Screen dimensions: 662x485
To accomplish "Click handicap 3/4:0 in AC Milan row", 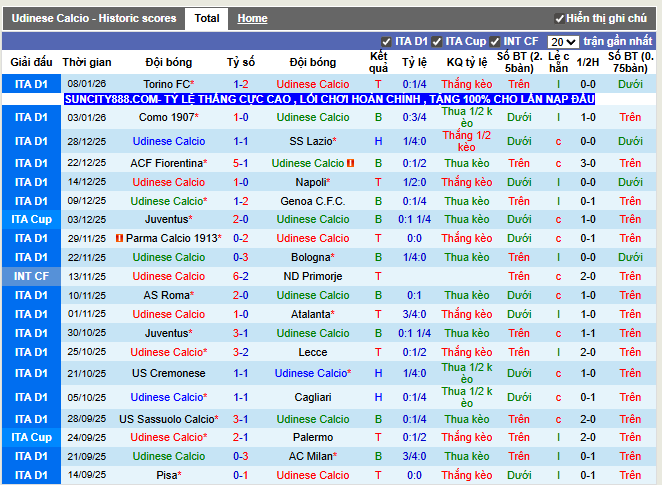I will tap(414, 456).
